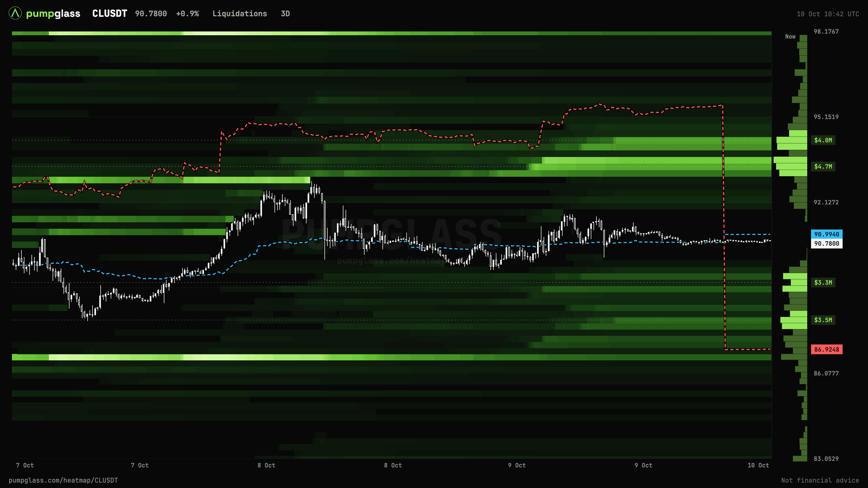Click the Now label above histogram

click(790, 36)
